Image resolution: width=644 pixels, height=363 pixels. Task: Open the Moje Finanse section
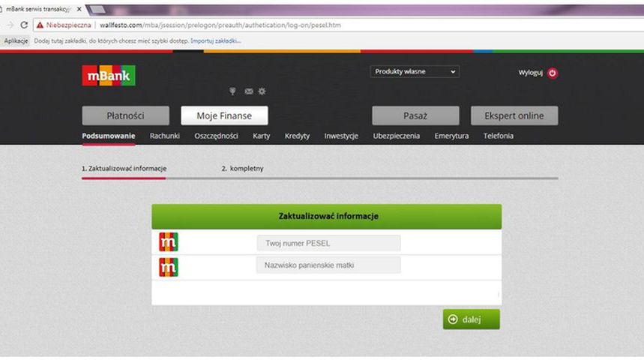[224, 115]
